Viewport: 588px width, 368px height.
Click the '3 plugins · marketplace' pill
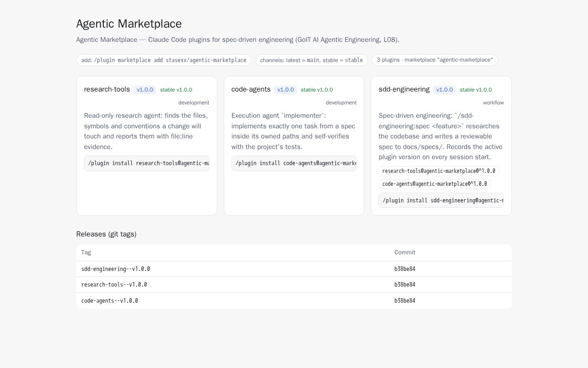coord(435,60)
